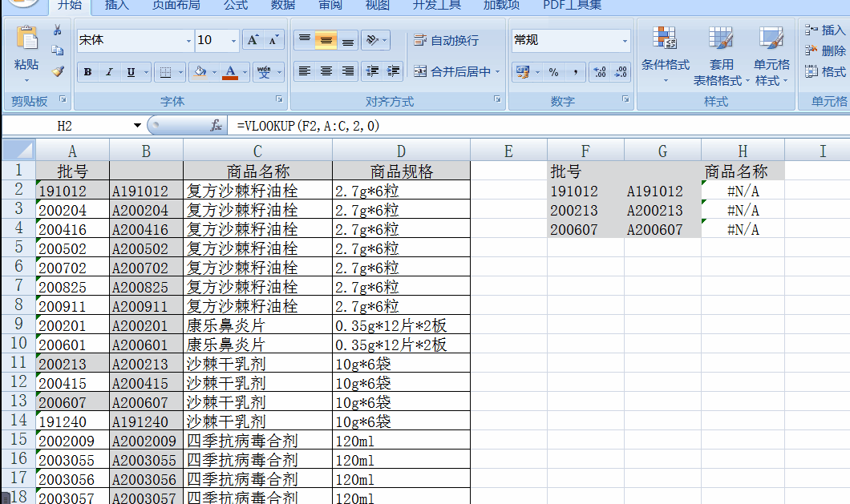Click 删除 delete cells button
Image resolution: width=850 pixels, height=504 pixels.
[x=826, y=50]
